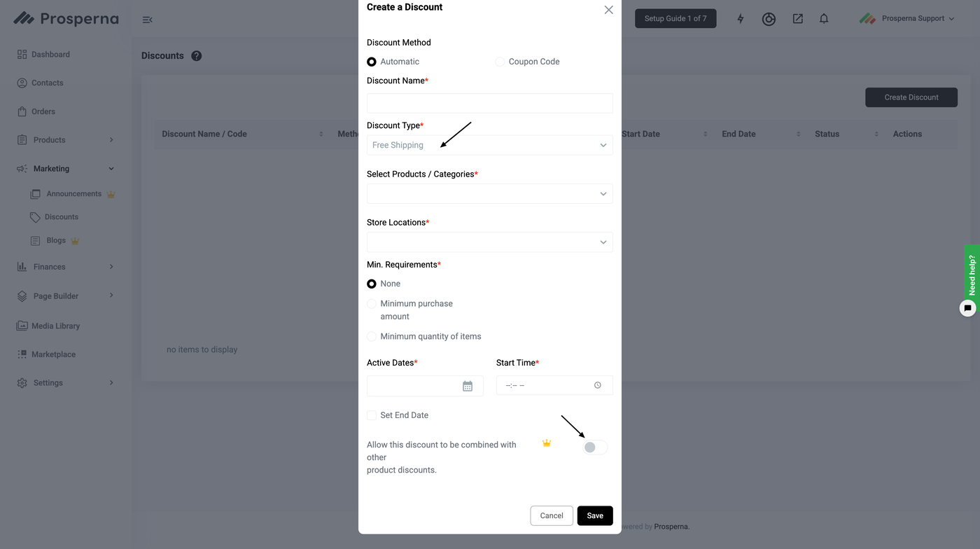The width and height of the screenshot is (980, 549).
Task: Click the Discounts help question mark icon
Action: point(197,56)
